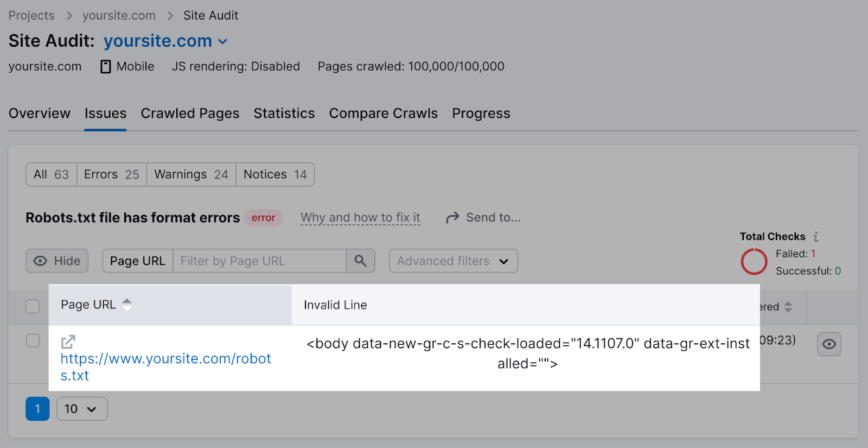Go to page 1 in pagination
The width and height of the screenshot is (868, 448).
click(x=37, y=409)
